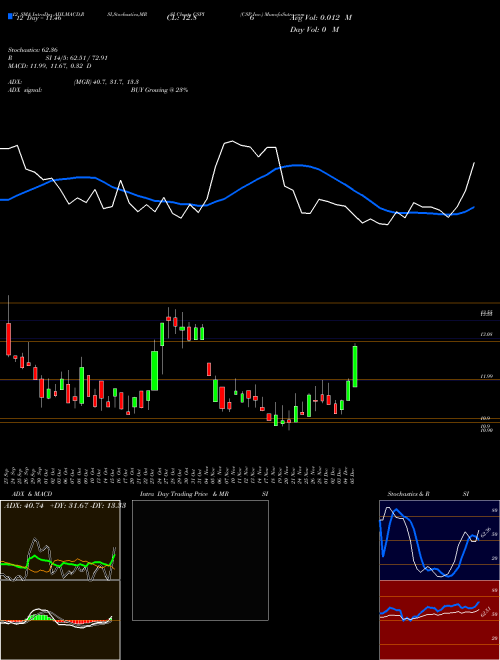Screen dimensions: 500x660
Task: Click the 'Intra Day Trading Price & MR' title
Action: [184, 494]
